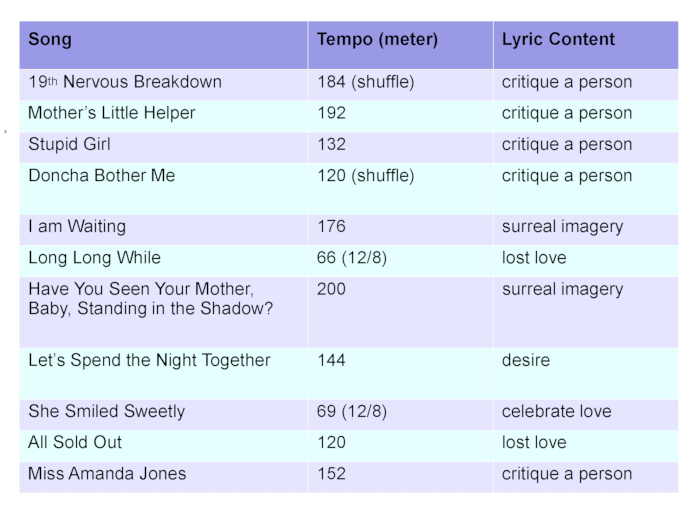Click the Tempo (meter) column header
This screenshot has width=700, height=516.
[x=400, y=45]
